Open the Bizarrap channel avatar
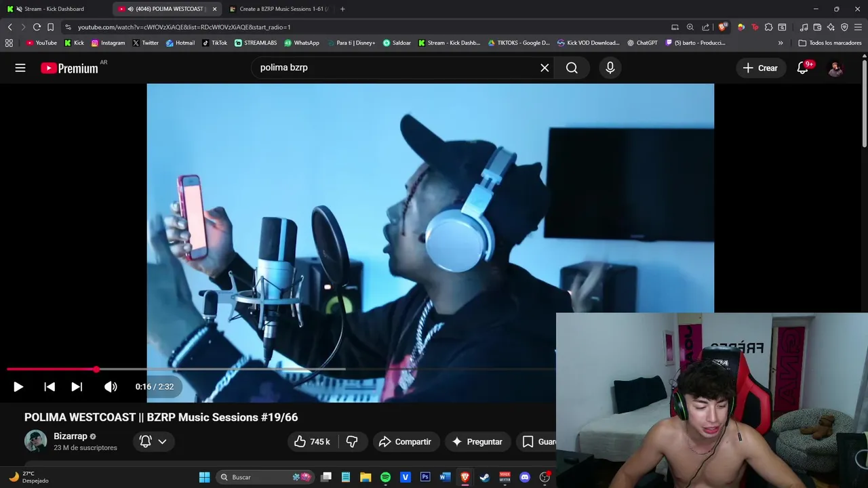The width and height of the screenshot is (868, 488). point(35,441)
